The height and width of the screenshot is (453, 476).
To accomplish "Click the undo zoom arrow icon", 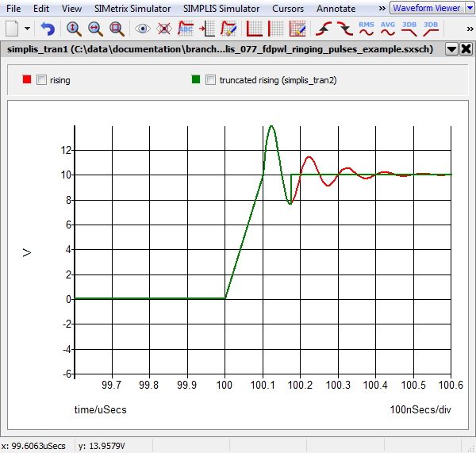I will [x=48, y=29].
